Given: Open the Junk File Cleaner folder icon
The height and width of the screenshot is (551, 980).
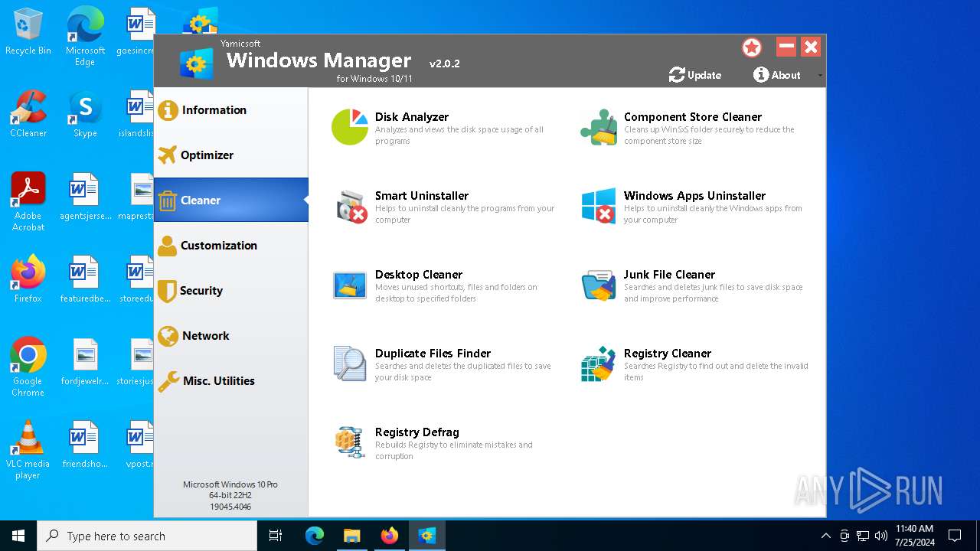Looking at the screenshot, I should [x=599, y=285].
